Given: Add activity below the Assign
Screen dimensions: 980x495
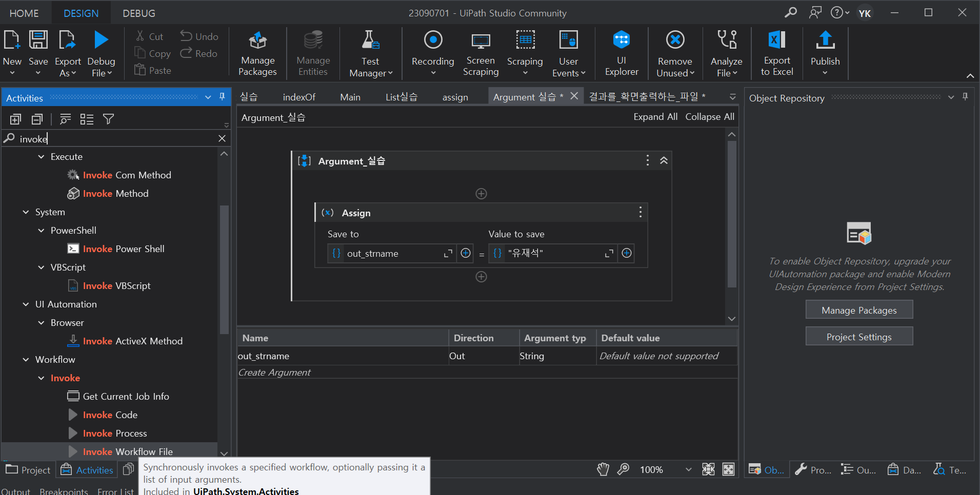Looking at the screenshot, I should point(481,277).
